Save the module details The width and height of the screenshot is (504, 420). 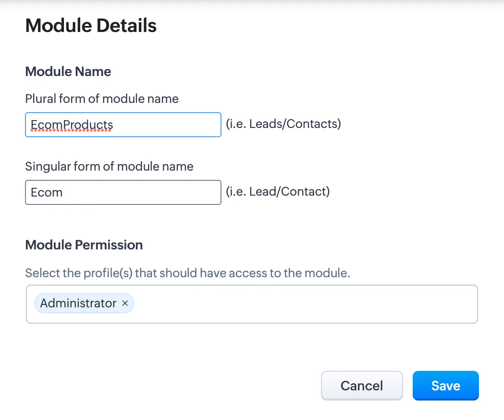pyautogui.click(x=446, y=386)
